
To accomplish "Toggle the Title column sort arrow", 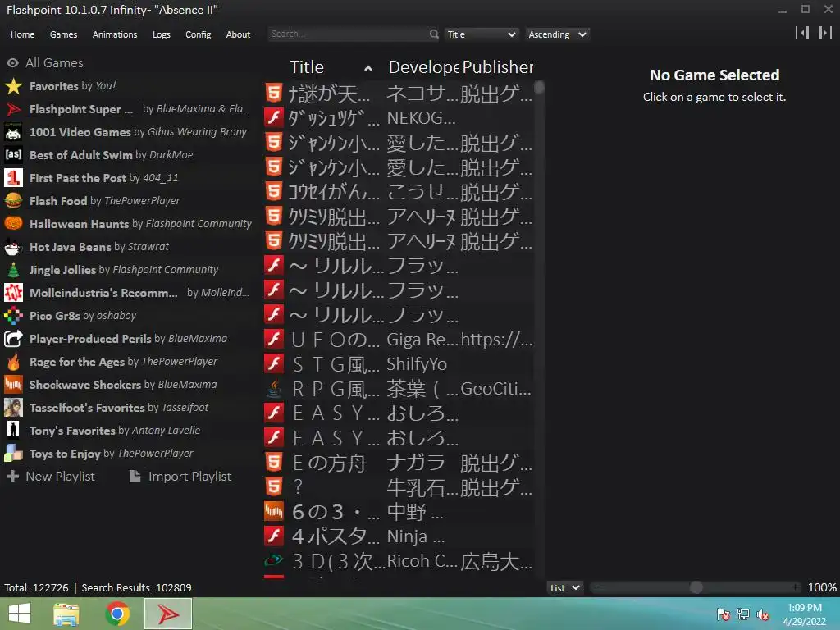I will point(368,68).
